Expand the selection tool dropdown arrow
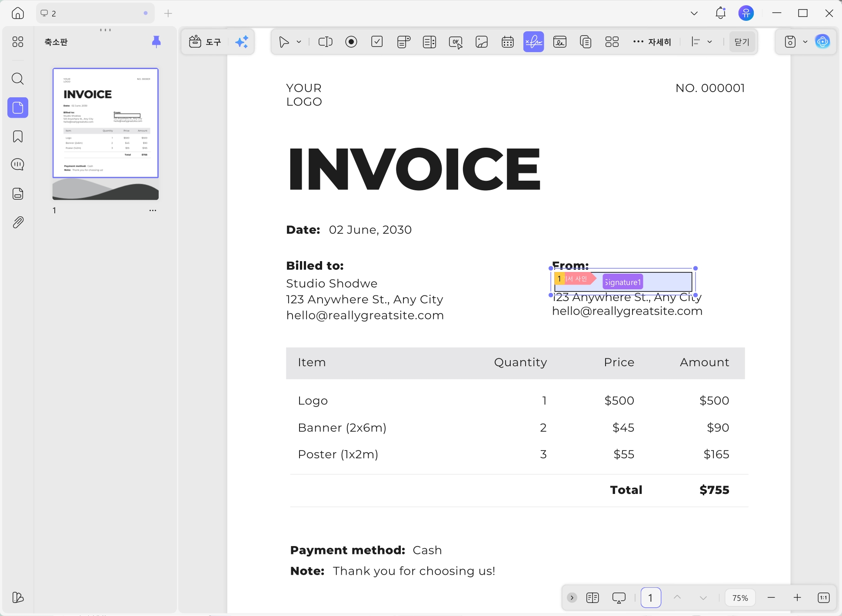The image size is (842, 616). [x=299, y=42]
